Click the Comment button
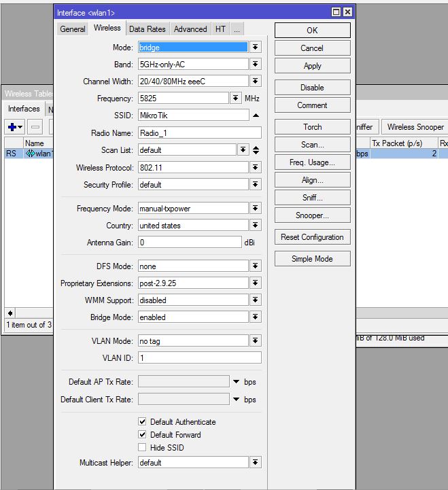This screenshot has width=448, height=490. (312, 105)
